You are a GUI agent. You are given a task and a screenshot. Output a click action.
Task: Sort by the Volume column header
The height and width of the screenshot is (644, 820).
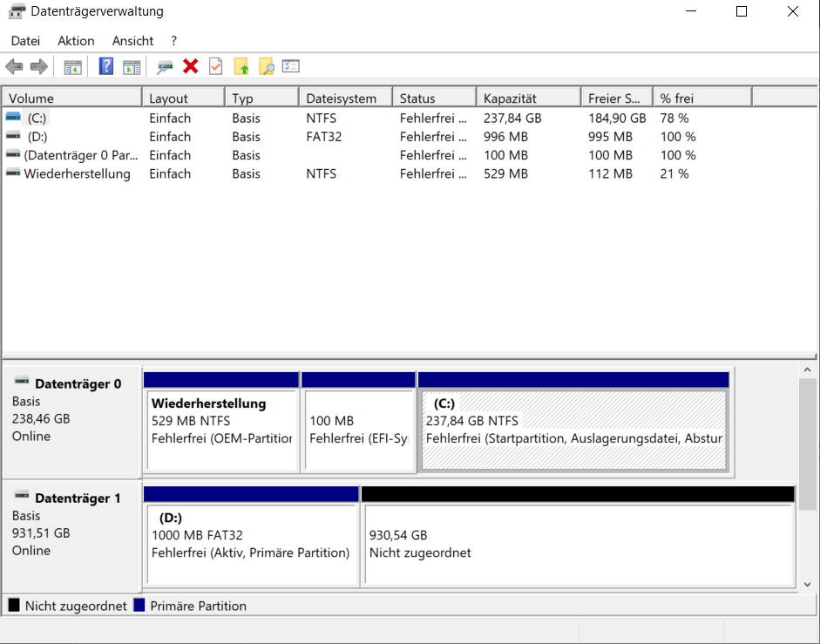point(72,98)
